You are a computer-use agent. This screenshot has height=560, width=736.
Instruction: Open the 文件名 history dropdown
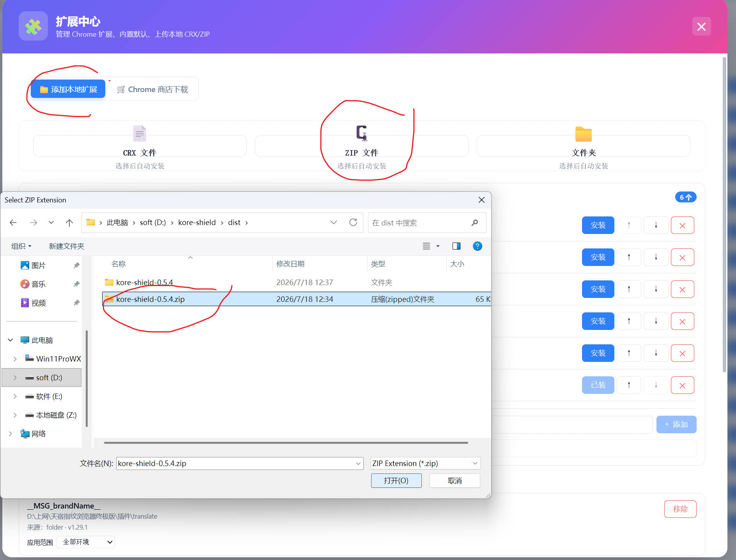coord(358,463)
